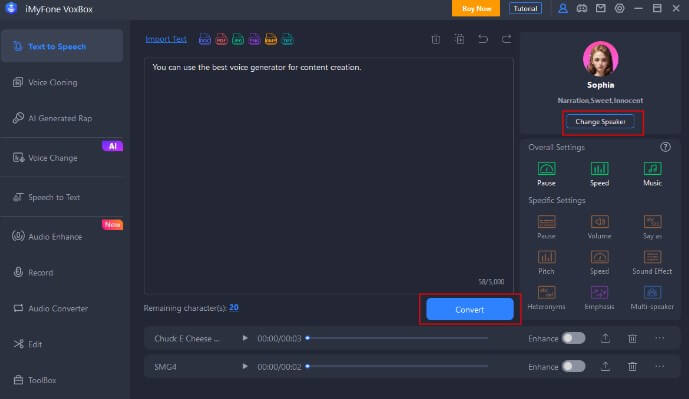Viewport: 689px width, 399px height.
Task: Select specific Pause setting (orange icon)
Action: (x=547, y=227)
